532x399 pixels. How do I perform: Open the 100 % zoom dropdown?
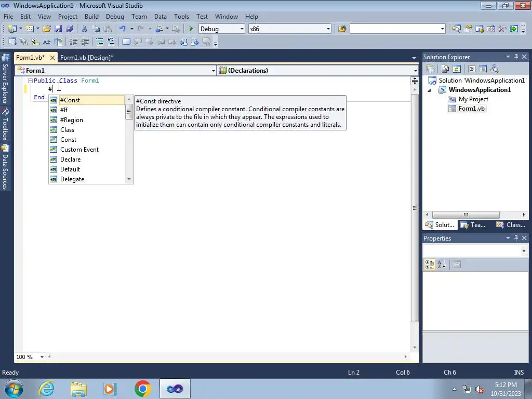tap(42, 357)
